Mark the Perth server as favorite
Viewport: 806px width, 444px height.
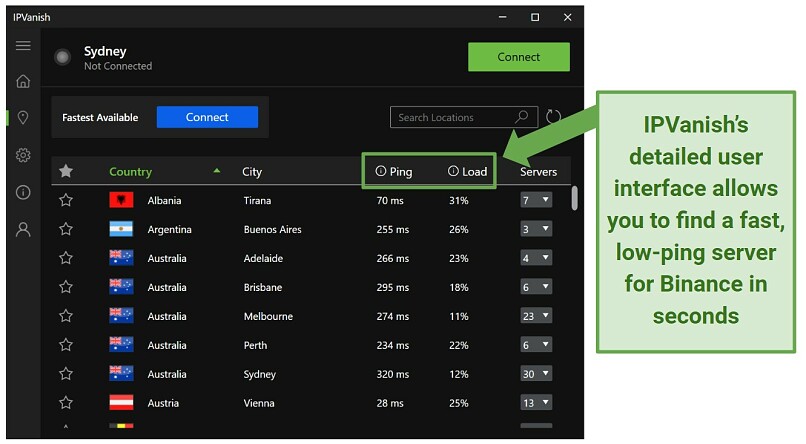(66, 344)
